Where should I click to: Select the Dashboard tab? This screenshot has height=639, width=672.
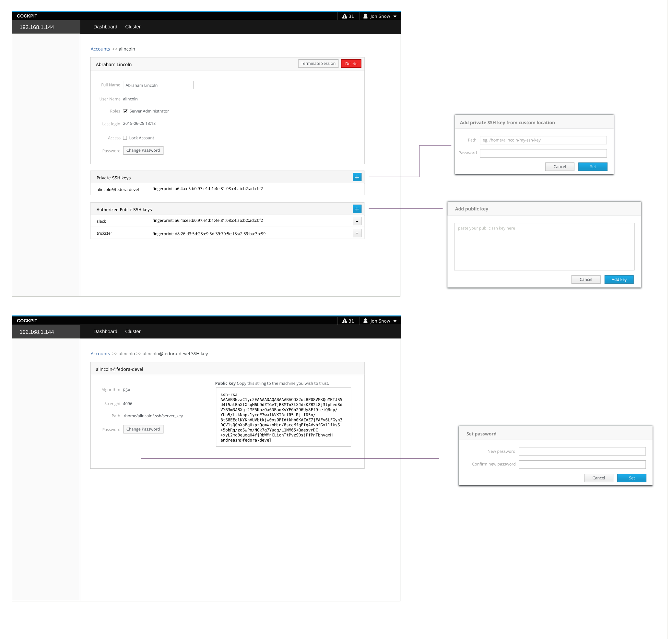[105, 26]
